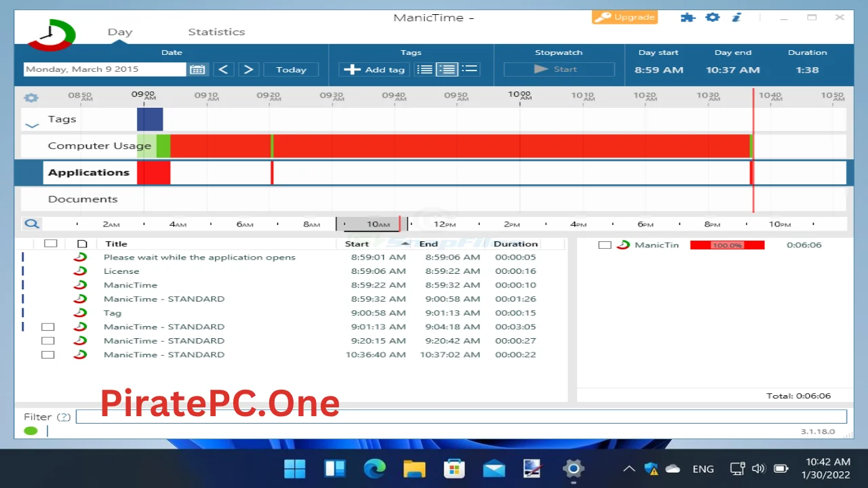
Task: Go to next day arrow
Action: point(248,69)
